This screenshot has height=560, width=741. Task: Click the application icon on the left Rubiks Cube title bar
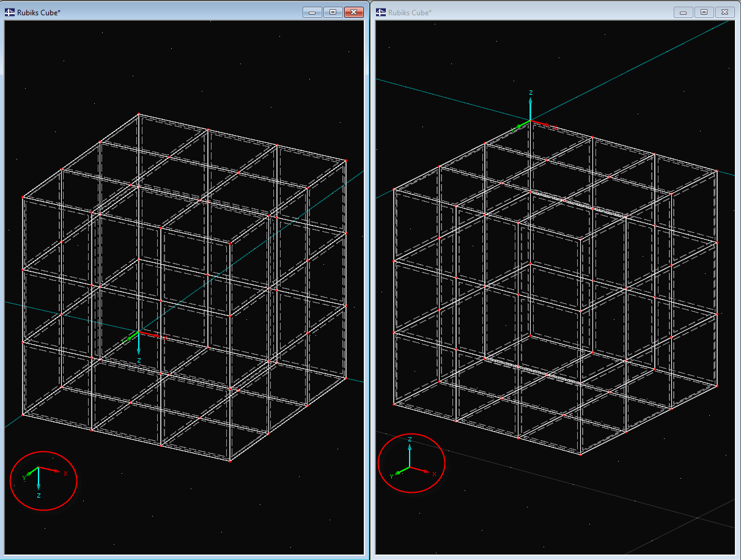coord(9,12)
